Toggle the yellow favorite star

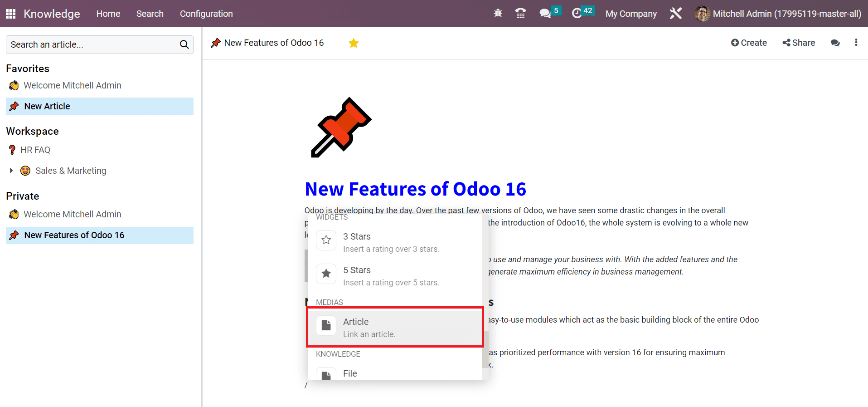[x=354, y=43]
